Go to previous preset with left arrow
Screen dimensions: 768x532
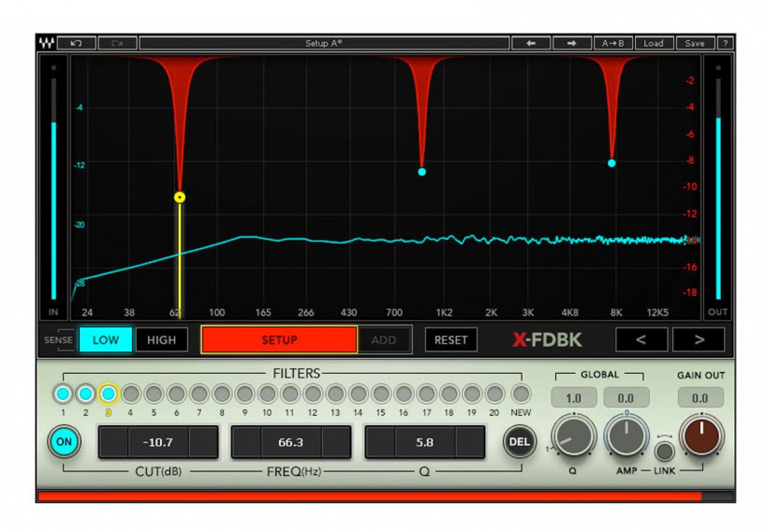[x=531, y=44]
